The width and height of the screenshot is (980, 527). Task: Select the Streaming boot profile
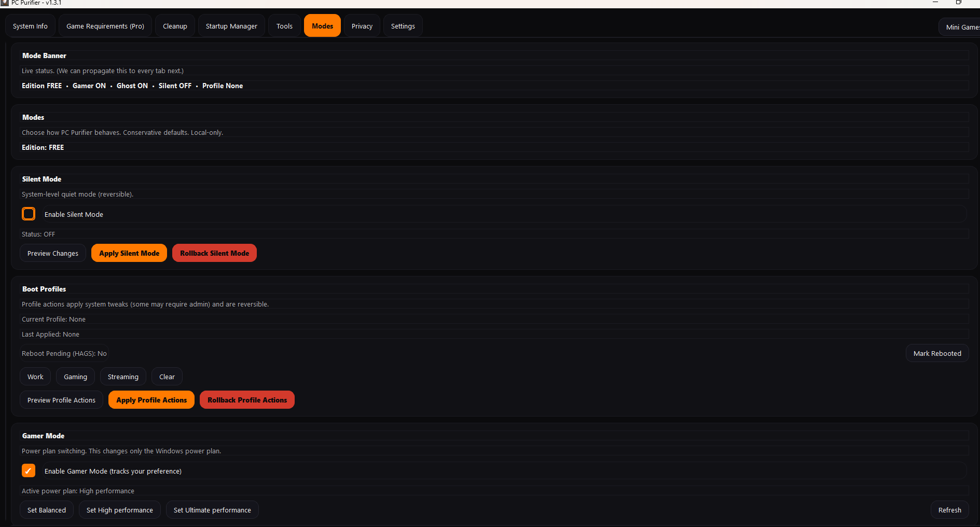(122, 376)
